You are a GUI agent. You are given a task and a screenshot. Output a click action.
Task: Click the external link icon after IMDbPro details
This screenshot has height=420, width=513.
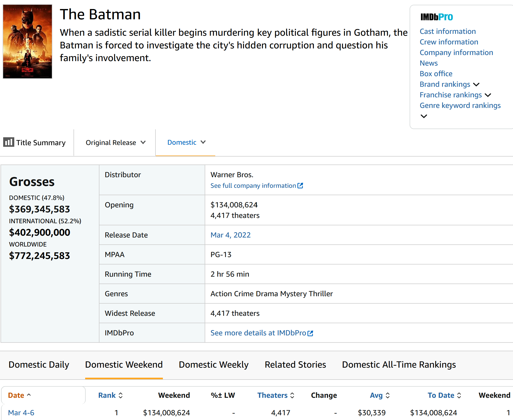coord(310,333)
